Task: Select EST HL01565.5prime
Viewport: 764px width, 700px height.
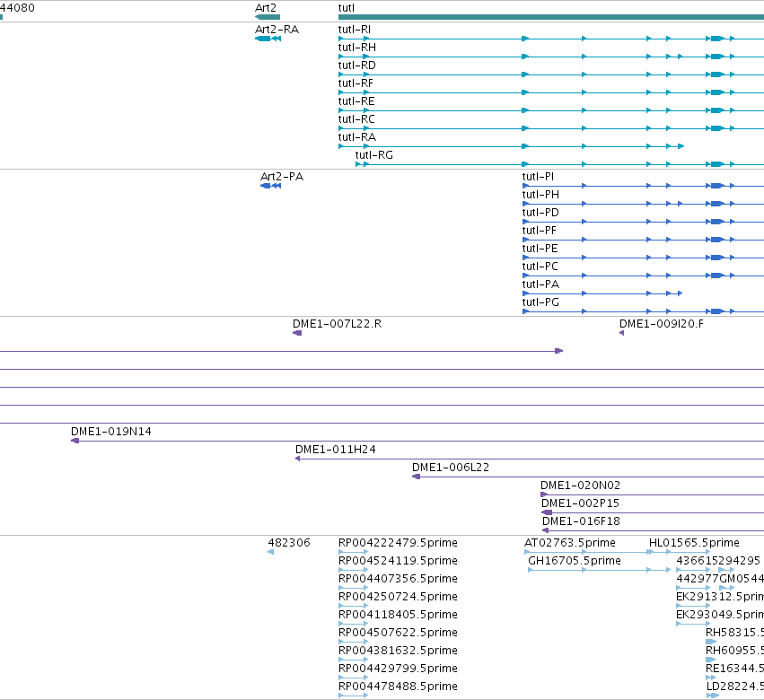Action: tap(694, 543)
